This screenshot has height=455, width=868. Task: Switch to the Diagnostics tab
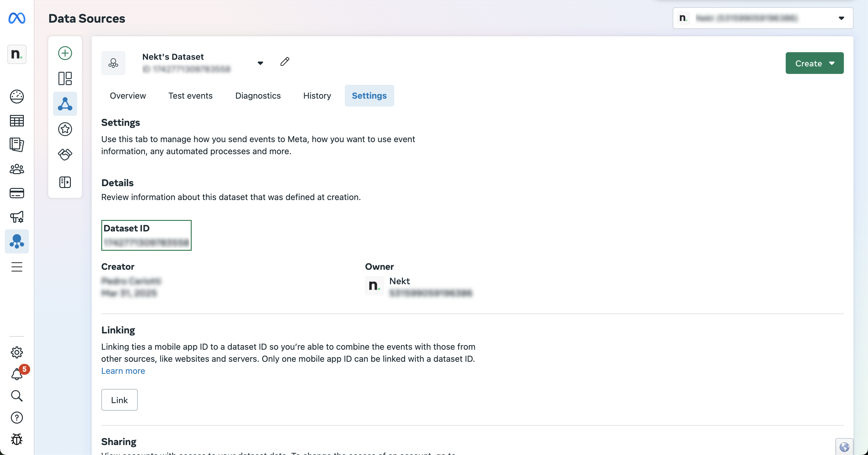tap(258, 96)
